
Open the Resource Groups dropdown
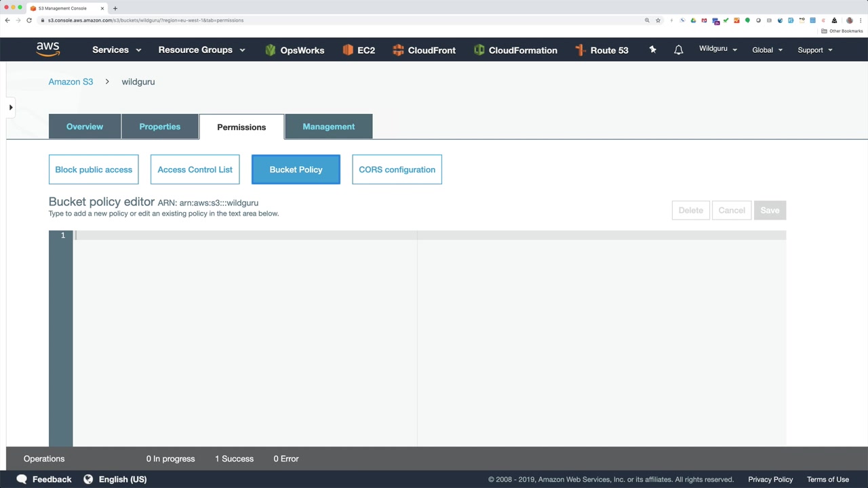(x=201, y=50)
